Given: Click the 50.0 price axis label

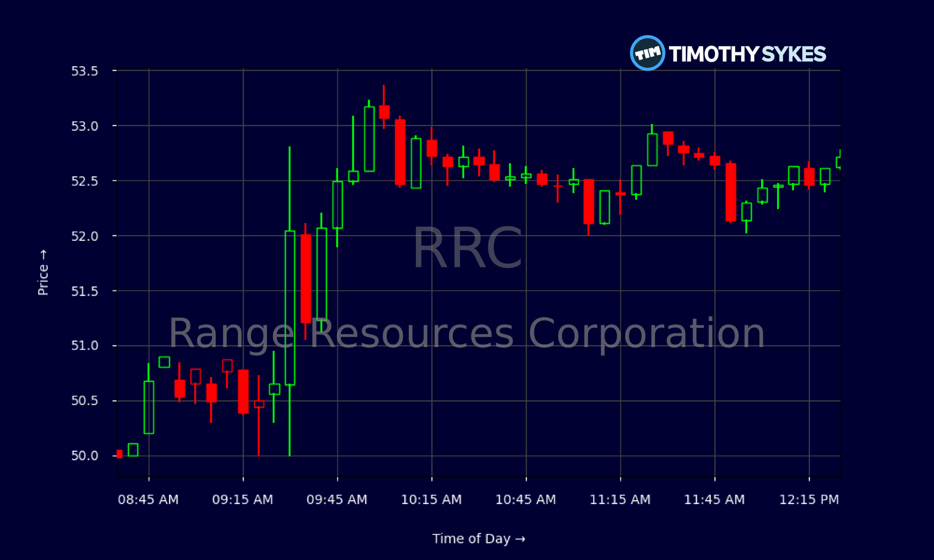Looking at the screenshot, I should [x=85, y=455].
